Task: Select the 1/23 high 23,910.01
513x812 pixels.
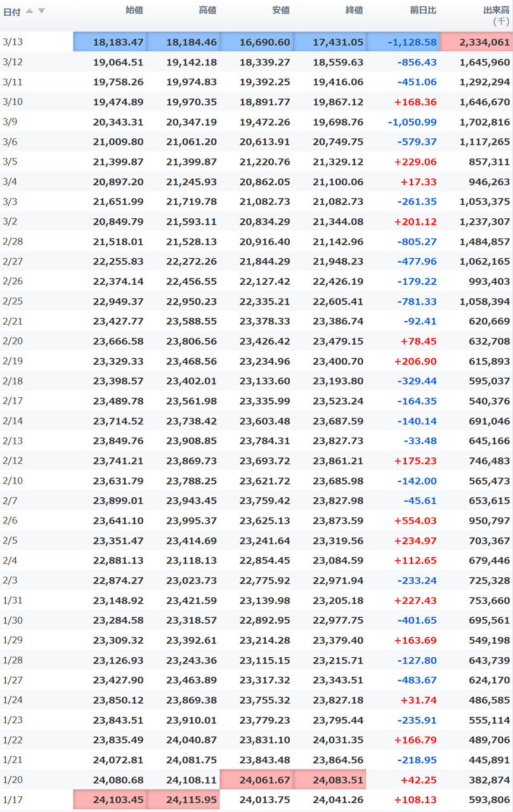Action: coord(192,719)
